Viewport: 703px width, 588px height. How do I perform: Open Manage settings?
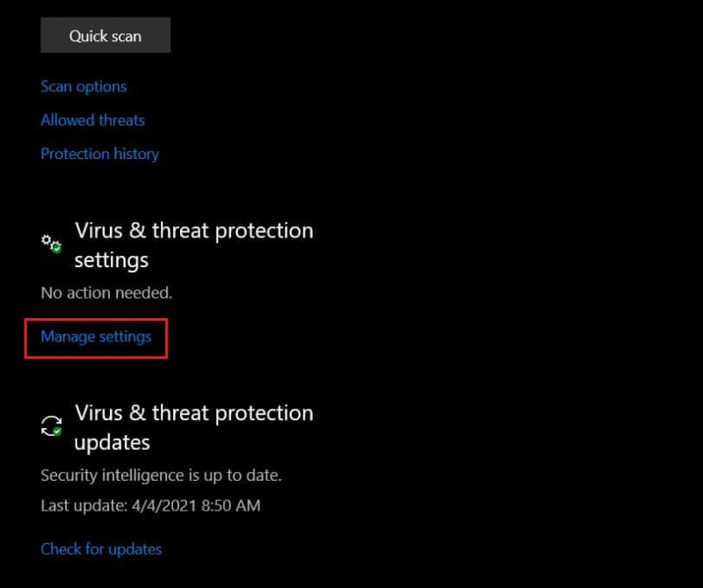[96, 336]
